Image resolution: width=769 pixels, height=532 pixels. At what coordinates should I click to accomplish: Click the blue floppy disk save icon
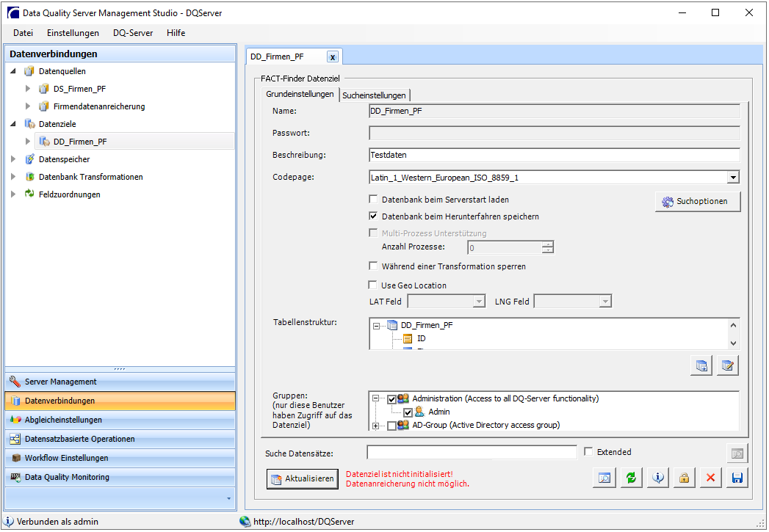[737, 478]
